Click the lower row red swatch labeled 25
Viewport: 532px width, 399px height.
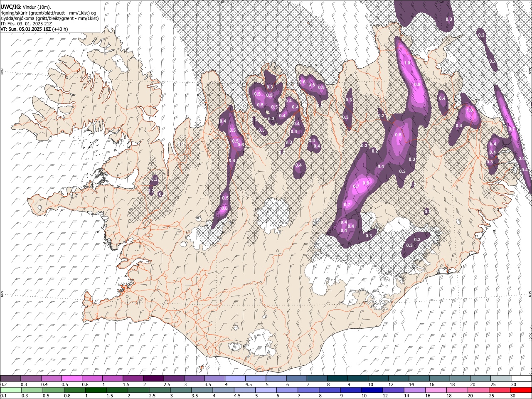500,390
